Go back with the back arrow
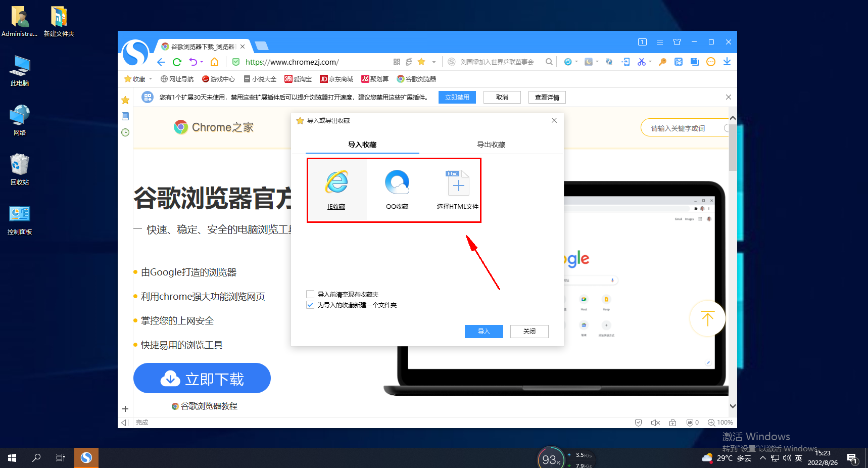 161,62
